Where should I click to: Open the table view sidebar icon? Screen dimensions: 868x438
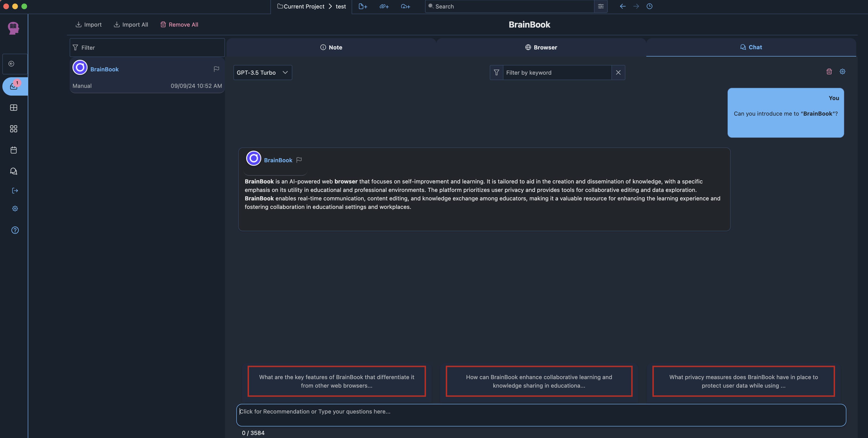coord(14,108)
